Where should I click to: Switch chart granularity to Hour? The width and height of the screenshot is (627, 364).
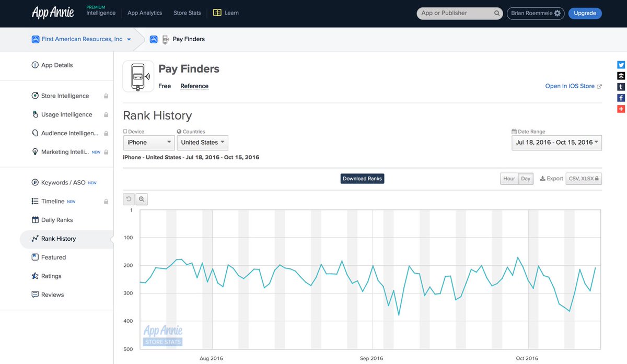509,179
